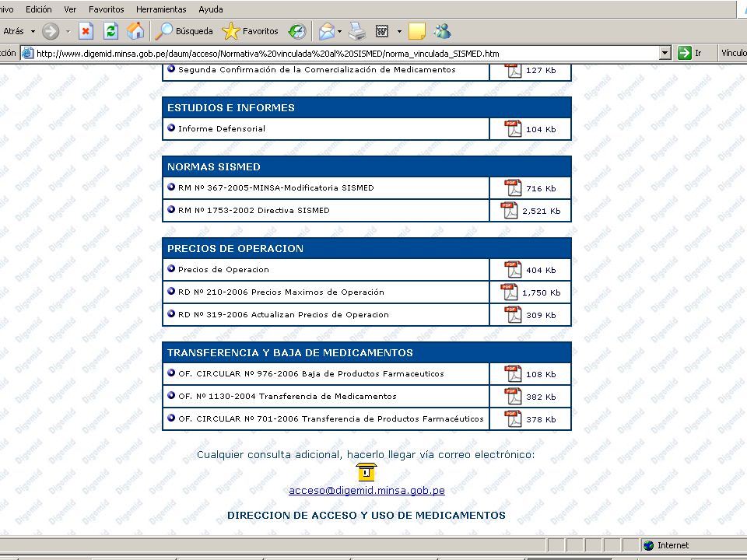Open PDF icon for RM Nº 1753-2002 Directiva SISMED
Image resolution: width=747 pixels, height=560 pixels.
(x=509, y=211)
